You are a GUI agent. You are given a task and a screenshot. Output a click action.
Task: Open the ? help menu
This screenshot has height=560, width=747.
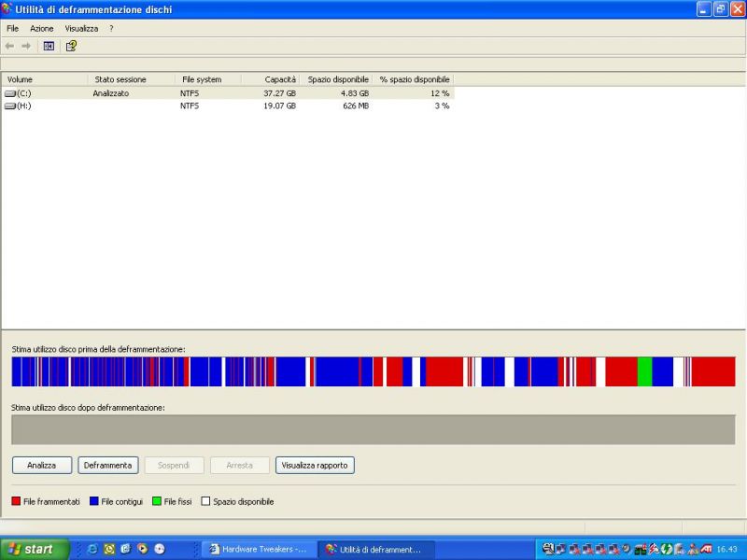pyautogui.click(x=111, y=29)
